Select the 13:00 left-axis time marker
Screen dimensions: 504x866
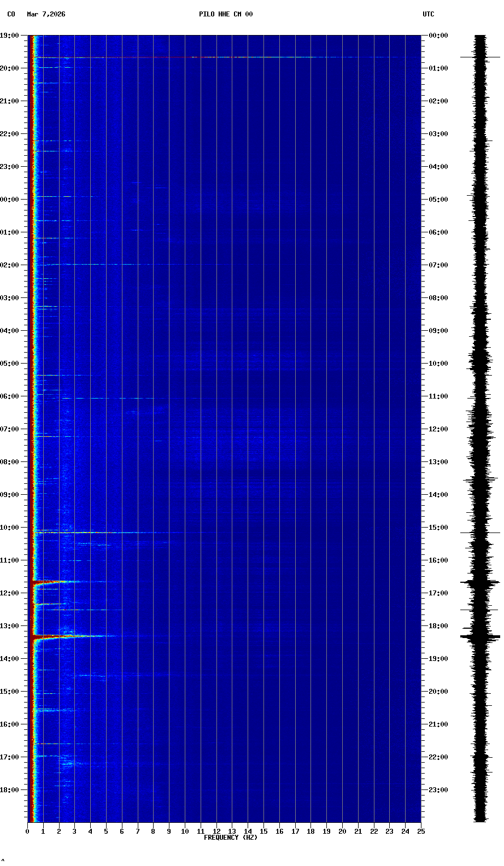click(10, 626)
